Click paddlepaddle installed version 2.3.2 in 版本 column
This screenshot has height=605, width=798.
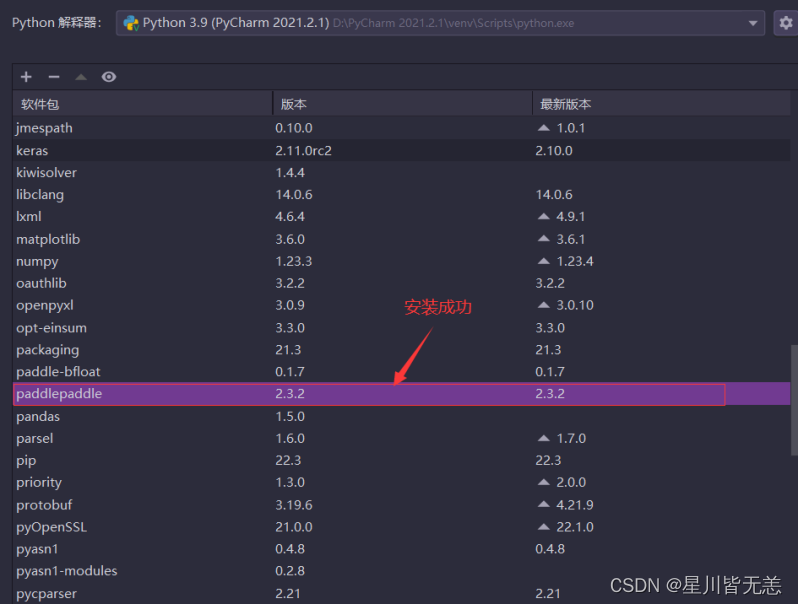[x=290, y=394]
